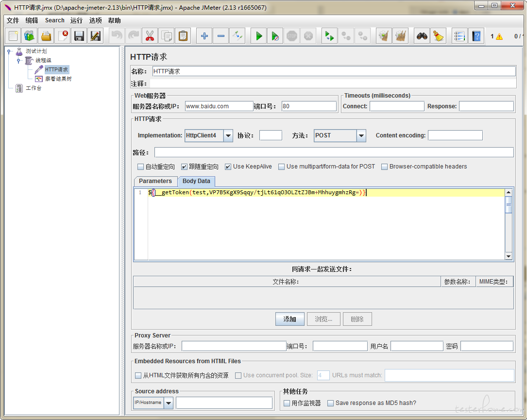This screenshot has height=420, width=527.
Task: Open the 运行 menu
Action: 76,20
